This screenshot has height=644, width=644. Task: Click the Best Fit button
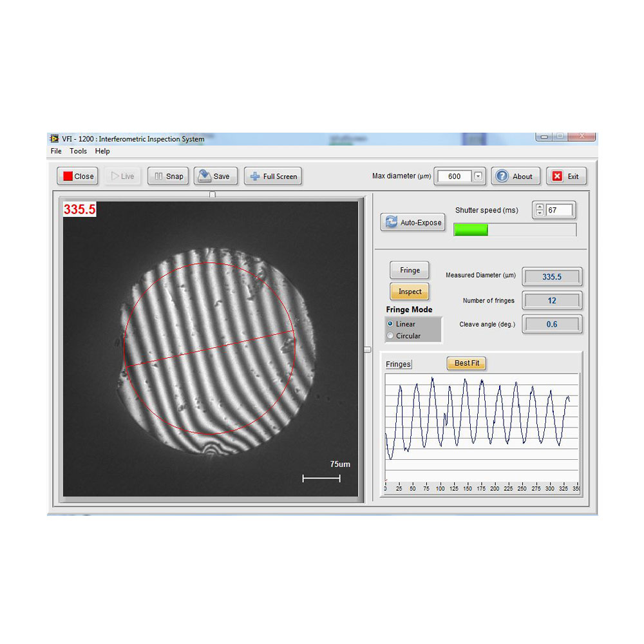coord(466,363)
